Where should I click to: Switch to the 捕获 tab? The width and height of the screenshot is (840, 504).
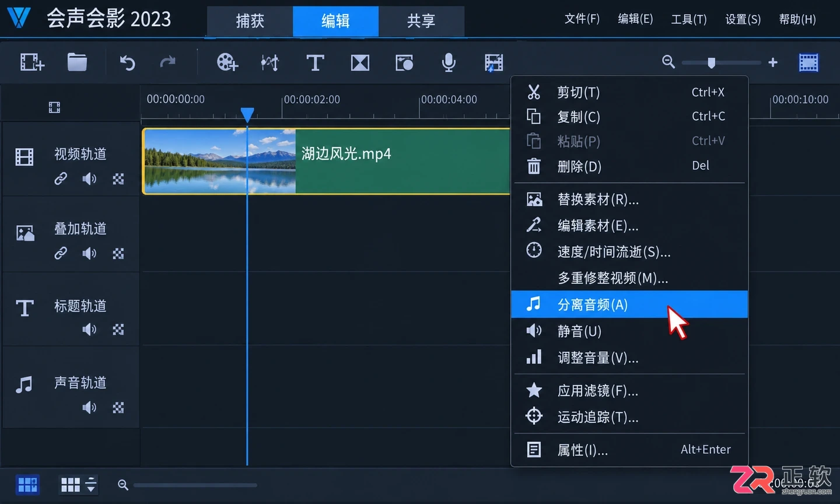coord(250,21)
